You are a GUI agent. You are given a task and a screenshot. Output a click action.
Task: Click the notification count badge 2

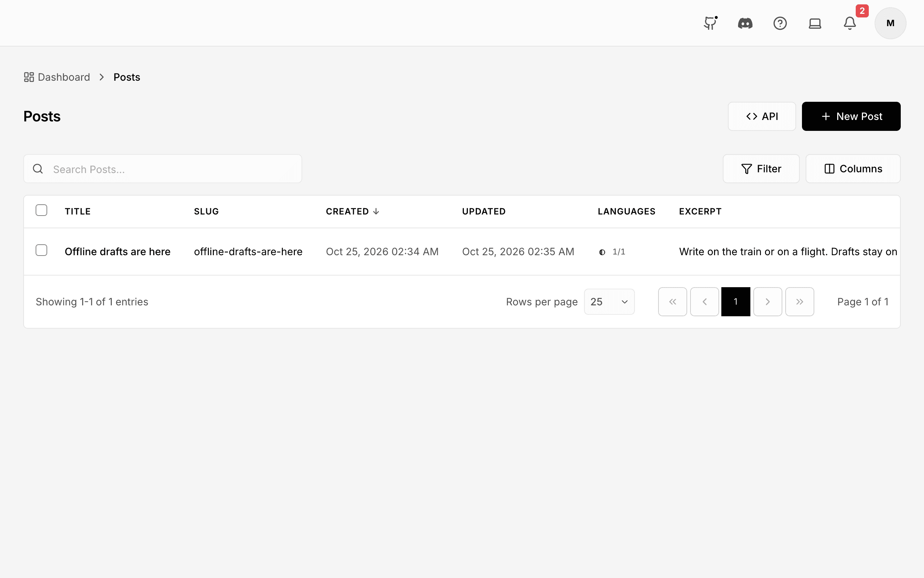[x=862, y=11]
